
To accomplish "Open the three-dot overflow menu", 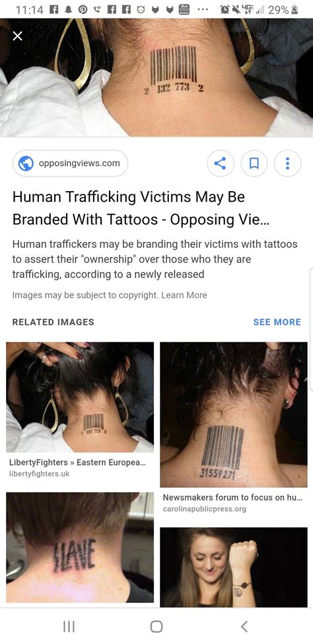I will coord(287,163).
